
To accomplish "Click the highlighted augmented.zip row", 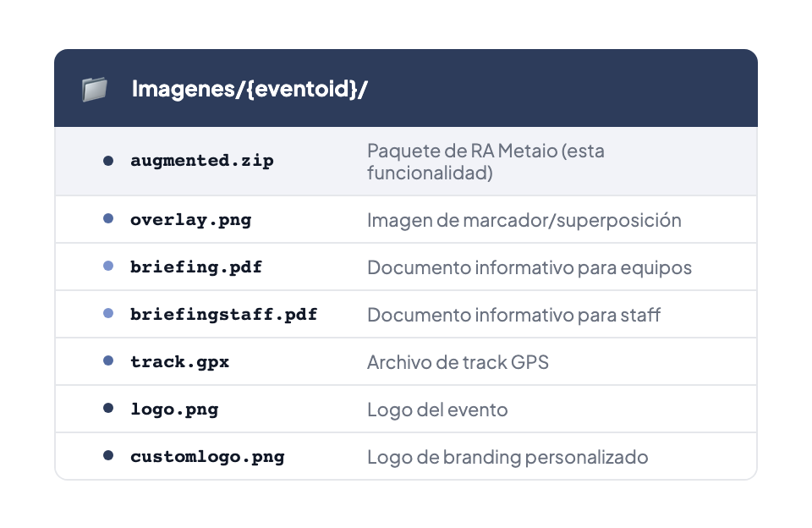I will click(406, 161).
